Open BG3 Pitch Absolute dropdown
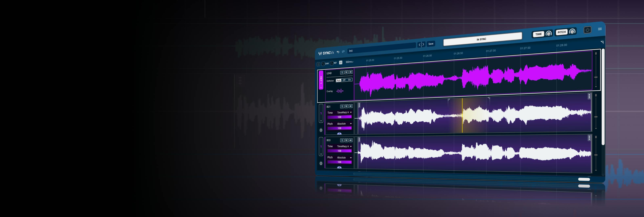 (x=344, y=158)
